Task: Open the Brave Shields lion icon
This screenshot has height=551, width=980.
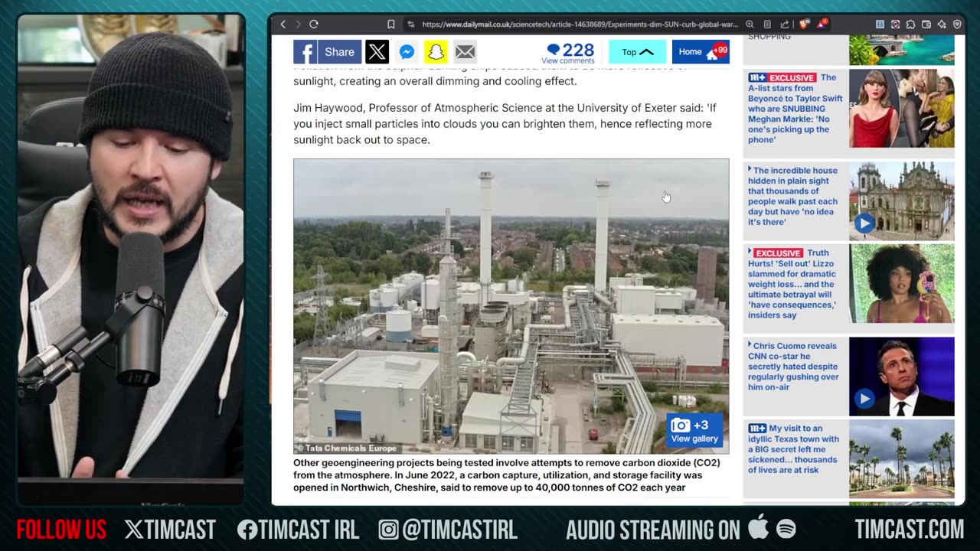Action: 804,24
